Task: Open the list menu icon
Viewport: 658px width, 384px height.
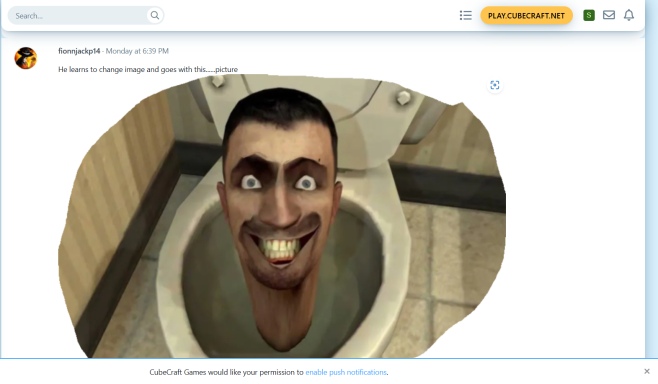Action: click(465, 16)
